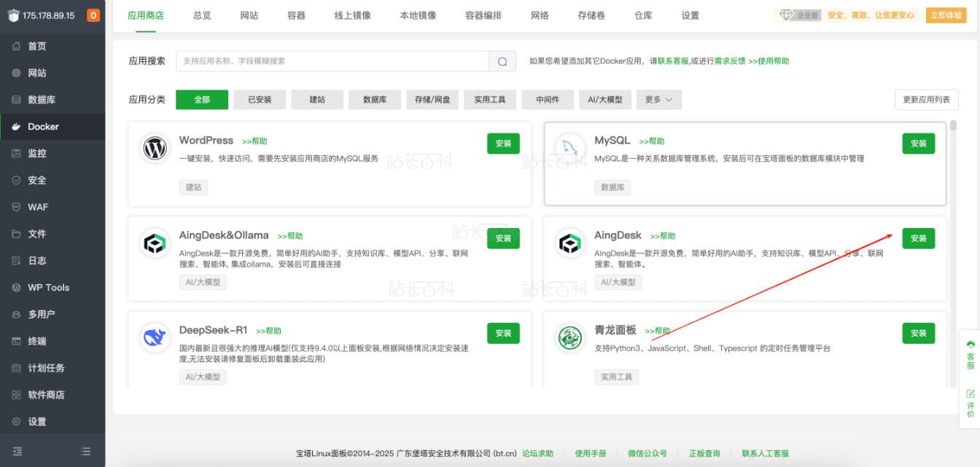Expand the 更多 category dropdown
This screenshot has width=980, height=467.
click(659, 100)
